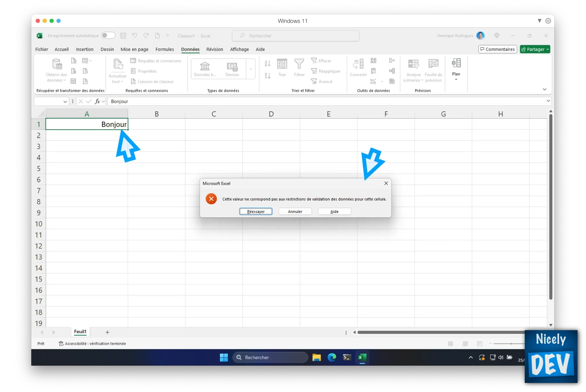Click the Accessibilité verification status icon
The image size is (586, 392).
(x=61, y=343)
